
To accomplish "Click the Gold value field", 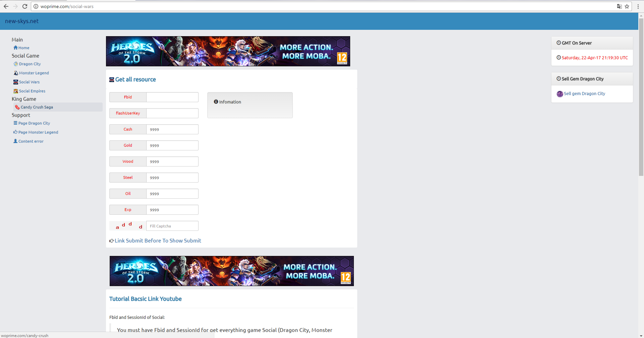I will point(172,145).
